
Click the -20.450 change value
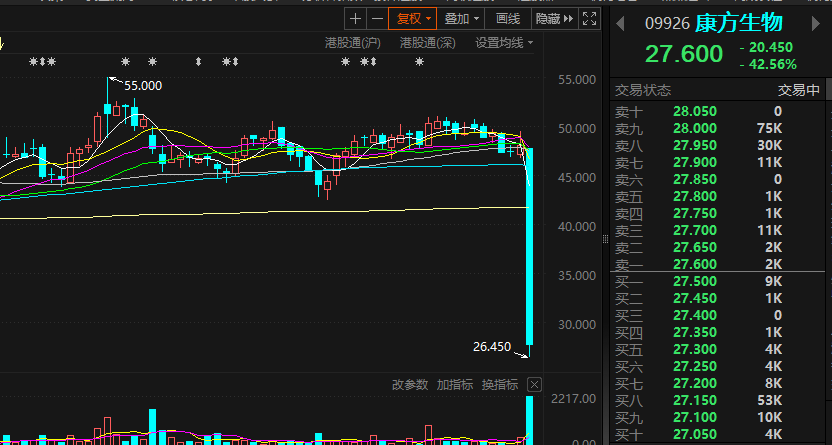pos(766,48)
